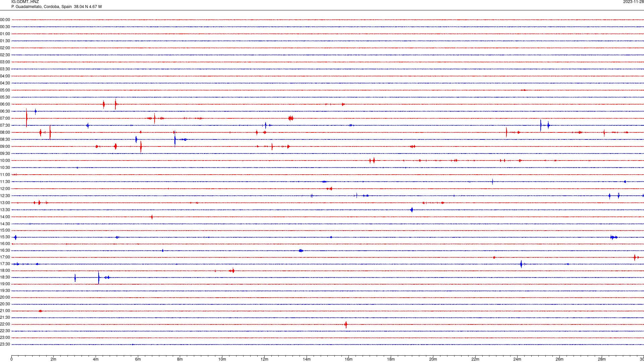
Task: Click the red burst on 07:00 trace near 13m
Action: click(x=291, y=118)
